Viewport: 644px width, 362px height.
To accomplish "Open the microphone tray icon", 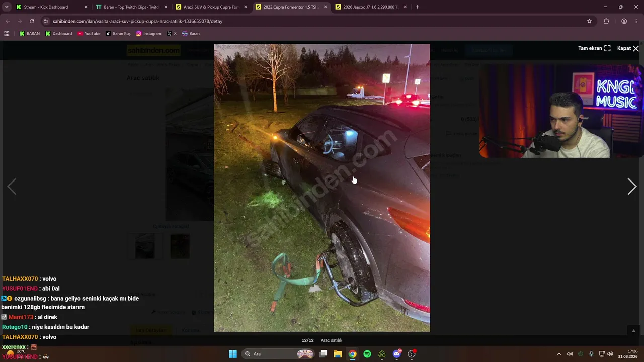I will (x=591, y=354).
